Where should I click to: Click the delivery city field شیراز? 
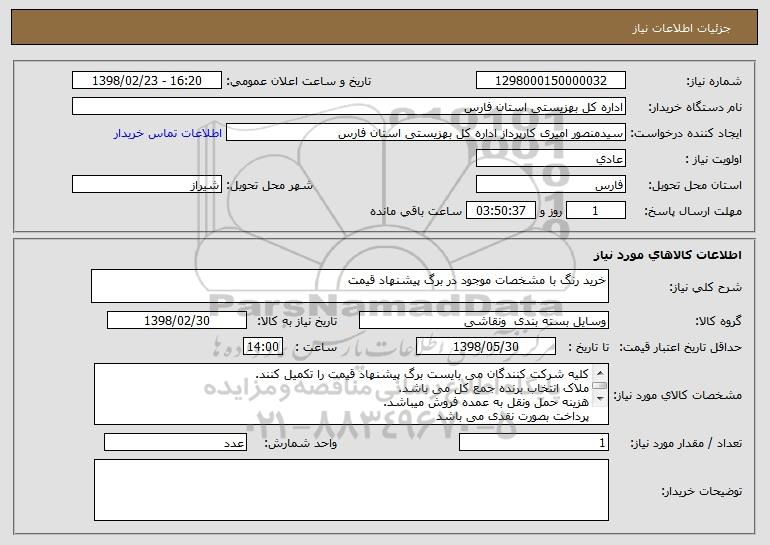coord(147,185)
